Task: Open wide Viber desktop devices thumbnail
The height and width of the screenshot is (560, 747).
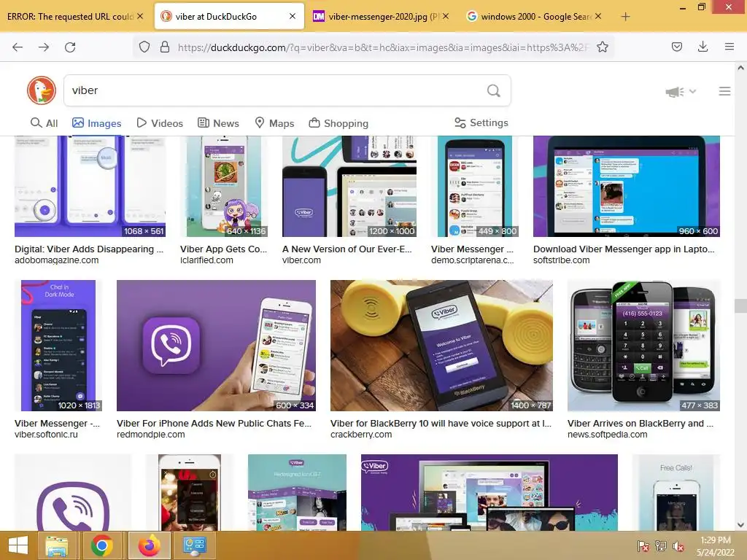Action: (489, 492)
